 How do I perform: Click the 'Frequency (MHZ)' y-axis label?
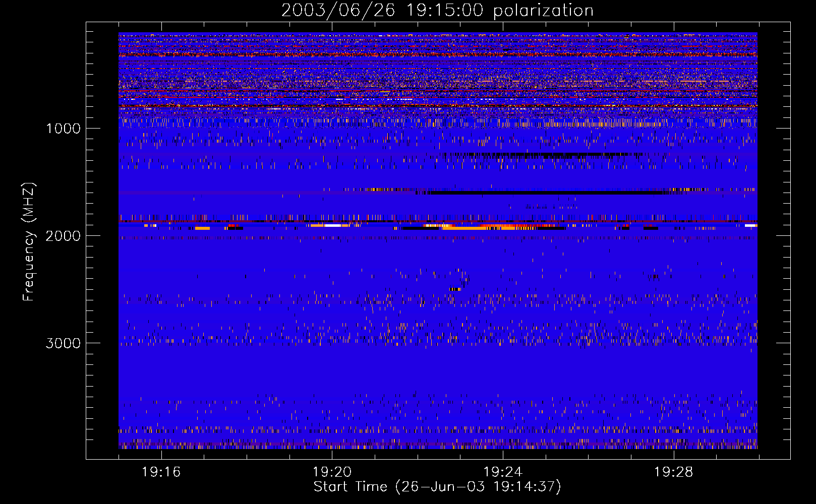29,242
